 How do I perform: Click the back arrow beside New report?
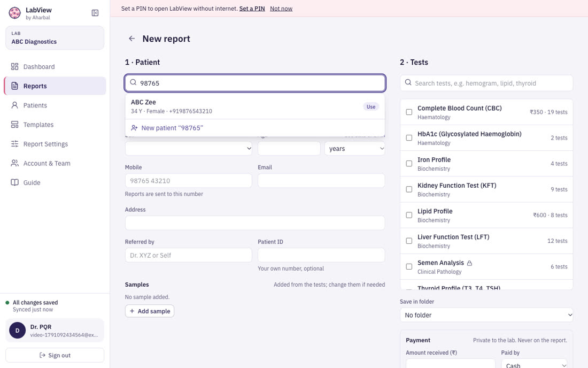[131, 39]
